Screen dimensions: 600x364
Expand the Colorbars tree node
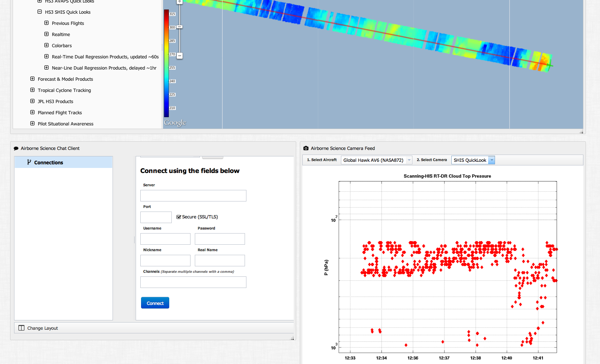click(x=47, y=45)
